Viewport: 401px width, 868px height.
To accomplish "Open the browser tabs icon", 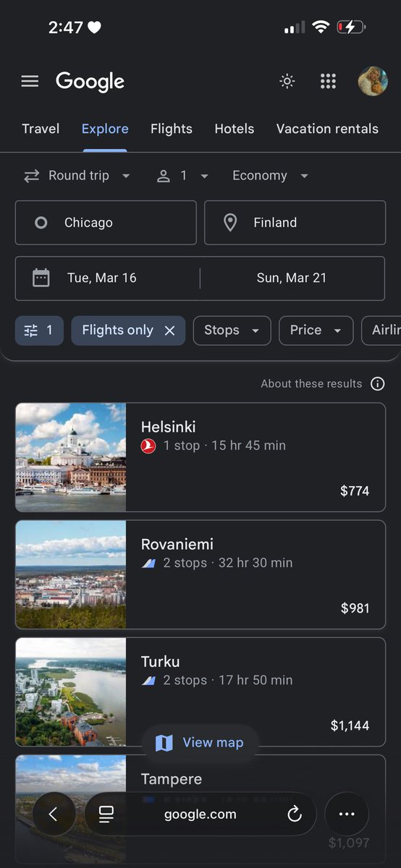I will point(106,814).
